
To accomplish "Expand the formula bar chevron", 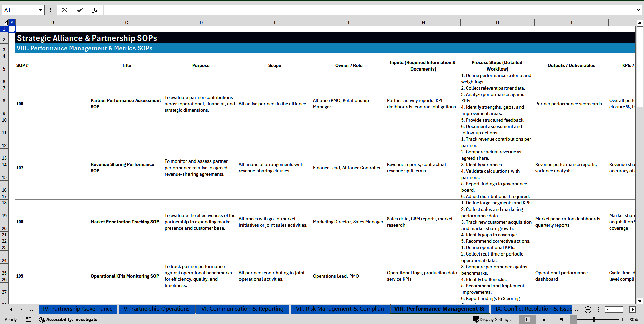I will tap(638, 10).
